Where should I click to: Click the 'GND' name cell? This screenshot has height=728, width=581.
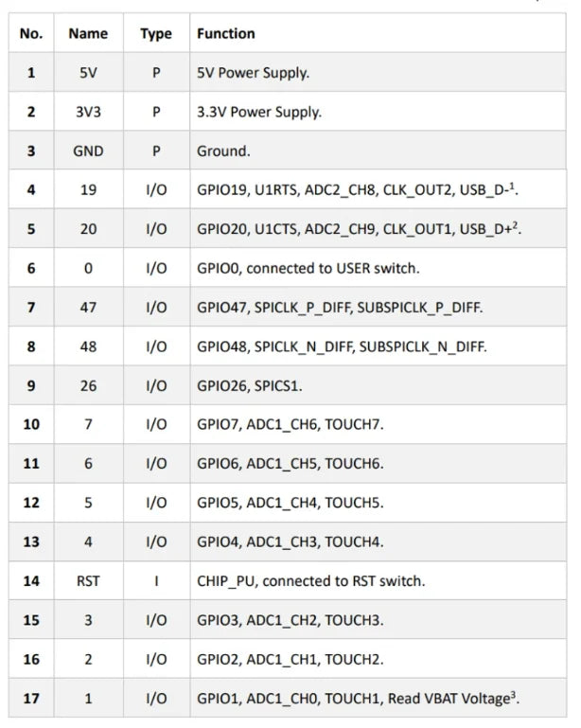coord(88,151)
